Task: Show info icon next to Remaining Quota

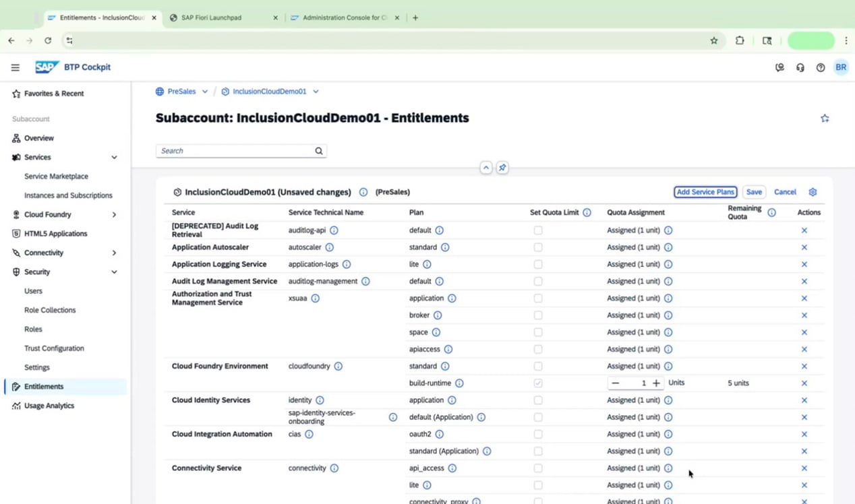Action: click(771, 212)
